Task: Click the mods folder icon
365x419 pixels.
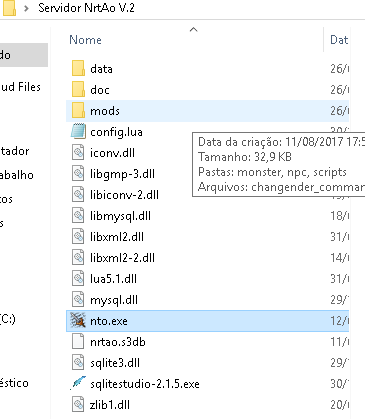Action: pyautogui.click(x=78, y=110)
